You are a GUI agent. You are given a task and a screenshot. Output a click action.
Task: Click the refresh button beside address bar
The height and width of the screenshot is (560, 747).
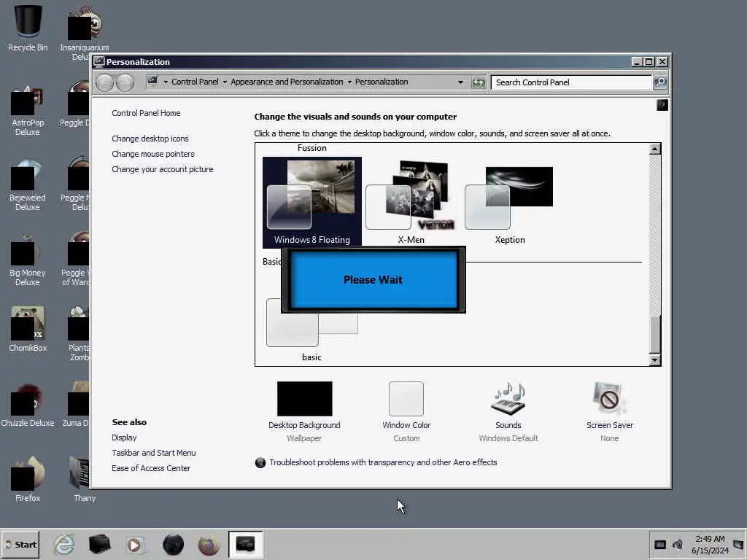click(x=479, y=82)
